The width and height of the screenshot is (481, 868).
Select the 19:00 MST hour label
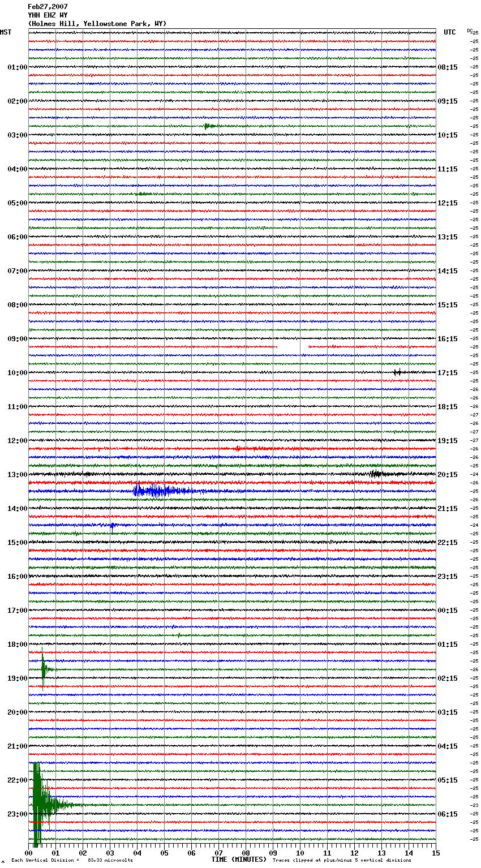pyautogui.click(x=18, y=678)
